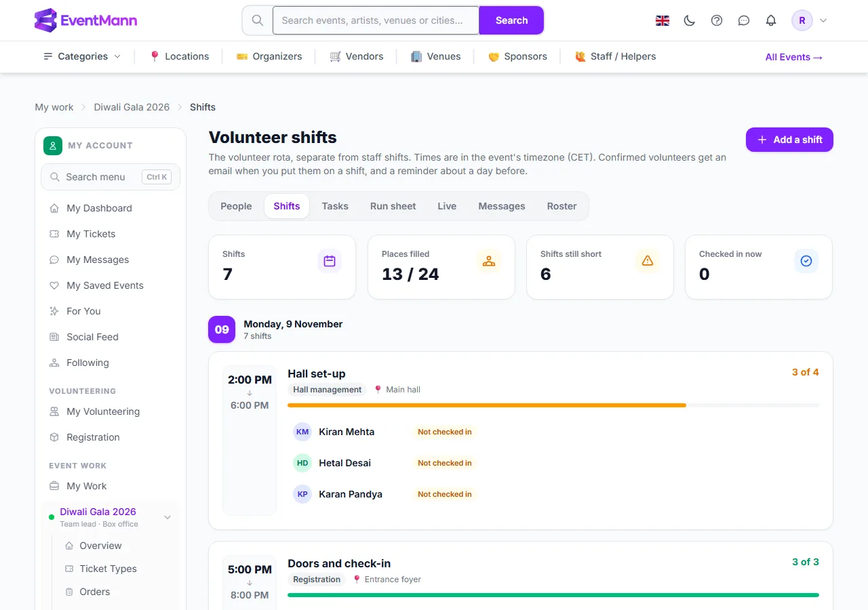Click the 09 date badge
The width and height of the screenshot is (868, 610).
(x=222, y=329)
